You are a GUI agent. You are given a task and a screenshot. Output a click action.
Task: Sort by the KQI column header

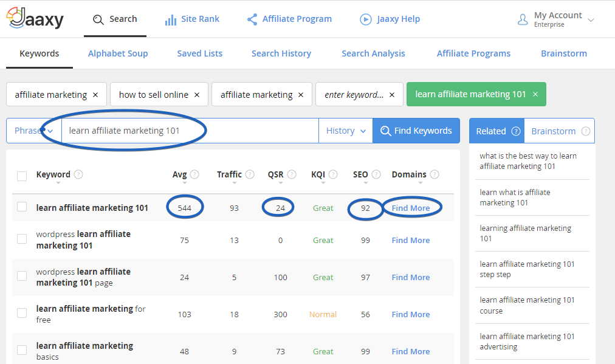click(x=318, y=174)
